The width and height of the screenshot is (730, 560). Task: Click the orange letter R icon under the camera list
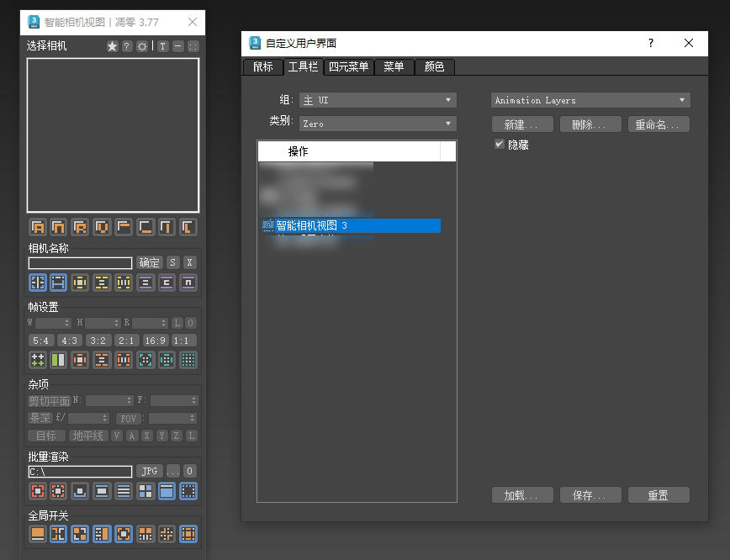coord(80,227)
